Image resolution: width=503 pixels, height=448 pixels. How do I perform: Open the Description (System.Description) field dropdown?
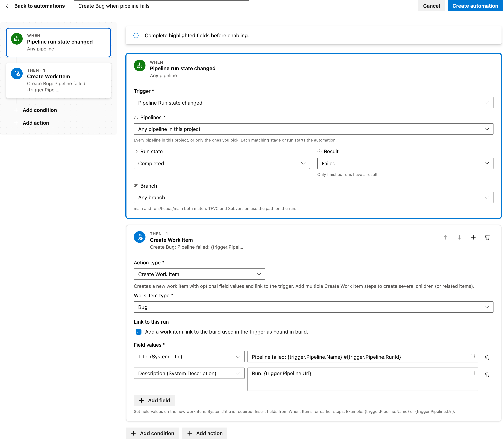(189, 373)
